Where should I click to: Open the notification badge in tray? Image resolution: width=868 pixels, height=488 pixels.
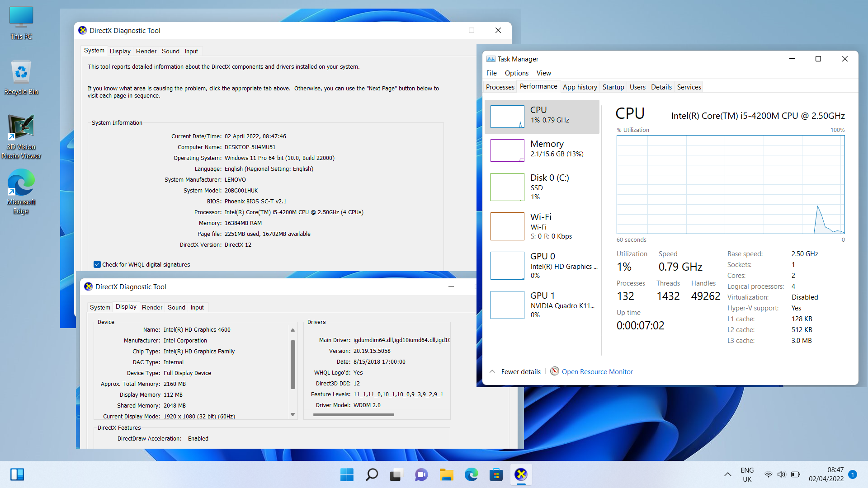coord(853,474)
